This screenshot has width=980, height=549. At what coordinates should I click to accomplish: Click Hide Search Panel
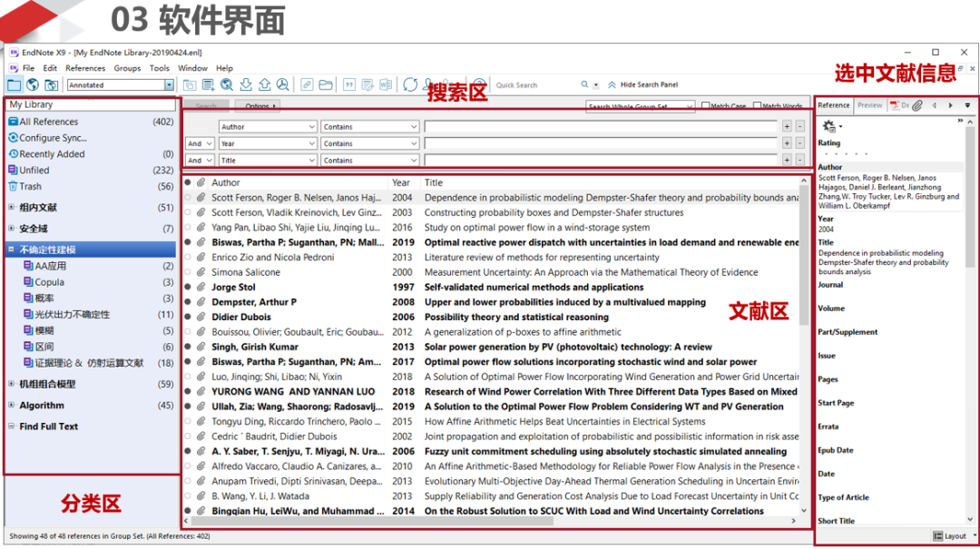[643, 84]
